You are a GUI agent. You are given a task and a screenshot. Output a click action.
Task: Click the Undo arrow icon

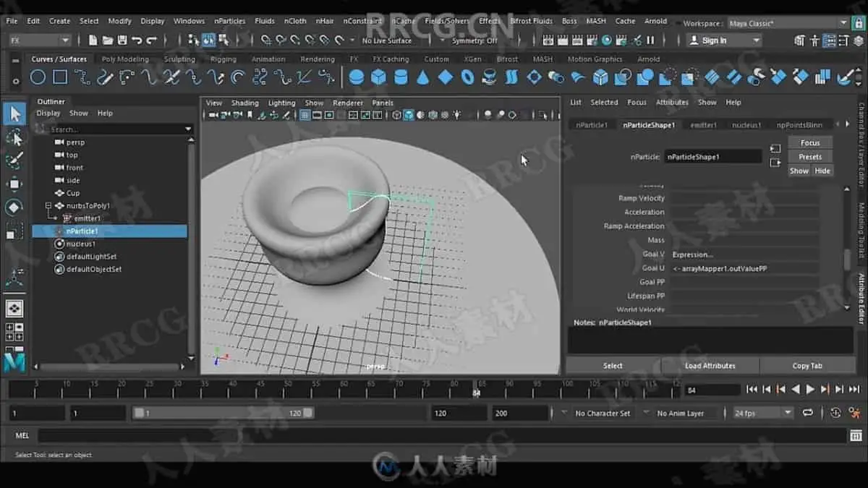coord(137,40)
